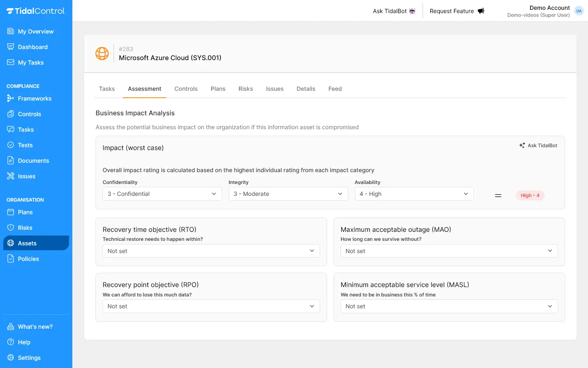Click the High - 4 rating badge
This screenshot has width=588, height=368.
click(x=530, y=195)
